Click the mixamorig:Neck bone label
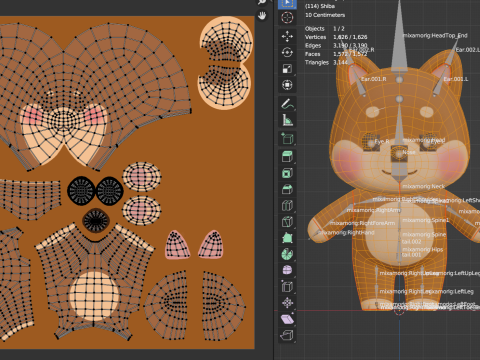The image size is (480, 360). coord(423,186)
